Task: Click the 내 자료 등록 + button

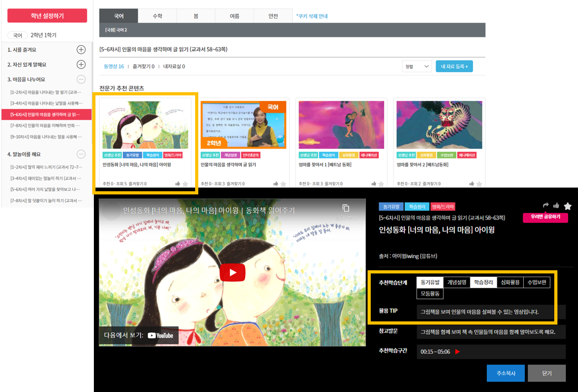Action: 454,66
